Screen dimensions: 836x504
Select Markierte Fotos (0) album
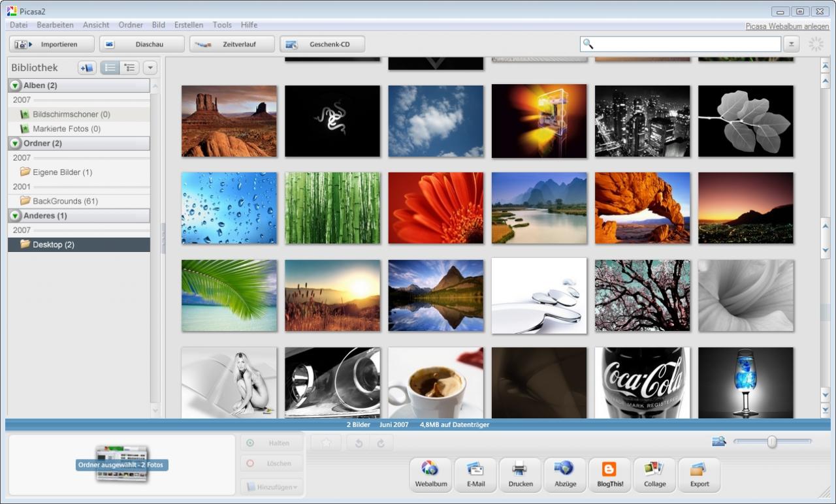[79, 129]
